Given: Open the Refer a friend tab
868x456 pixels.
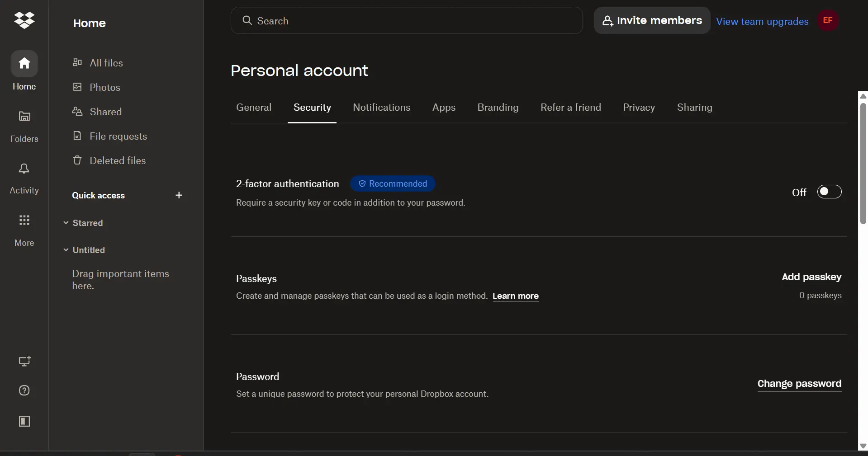Looking at the screenshot, I should [x=571, y=108].
